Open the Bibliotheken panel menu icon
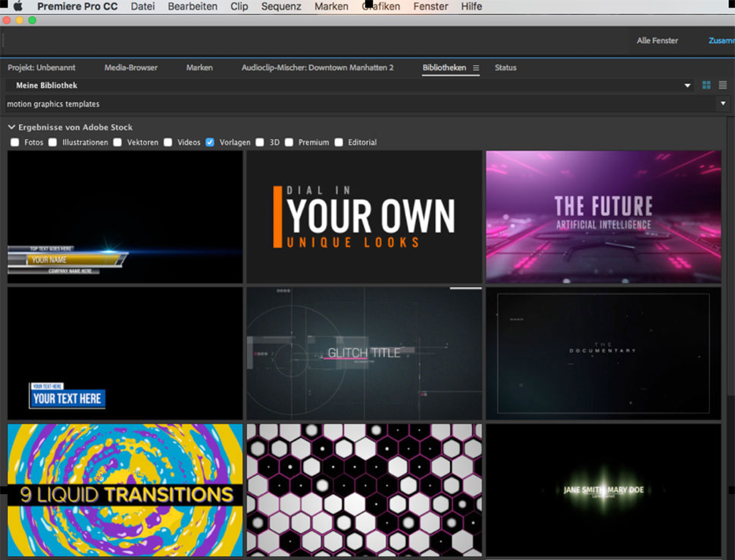 tap(476, 68)
